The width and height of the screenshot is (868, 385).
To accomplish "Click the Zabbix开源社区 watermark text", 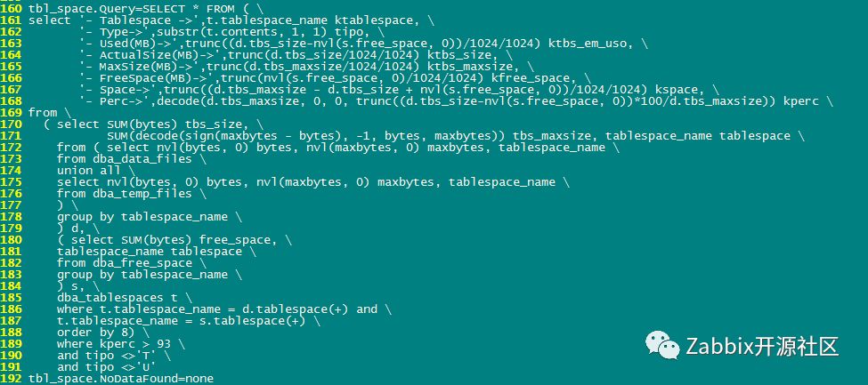I will click(762, 347).
